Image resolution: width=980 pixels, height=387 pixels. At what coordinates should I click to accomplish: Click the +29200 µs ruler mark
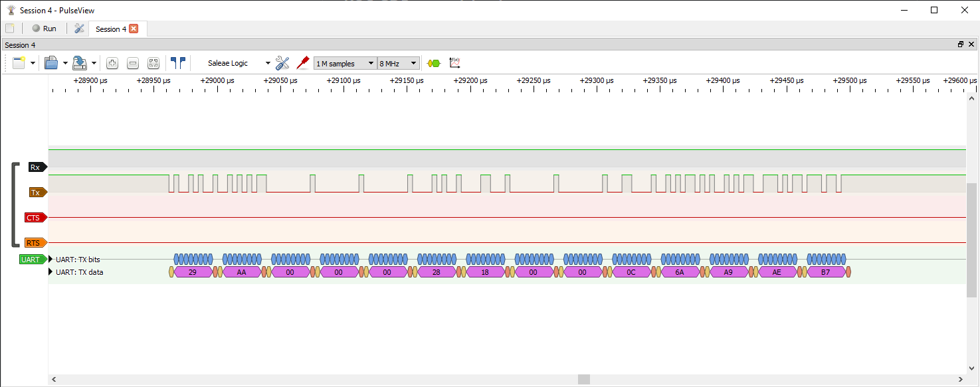(471, 80)
